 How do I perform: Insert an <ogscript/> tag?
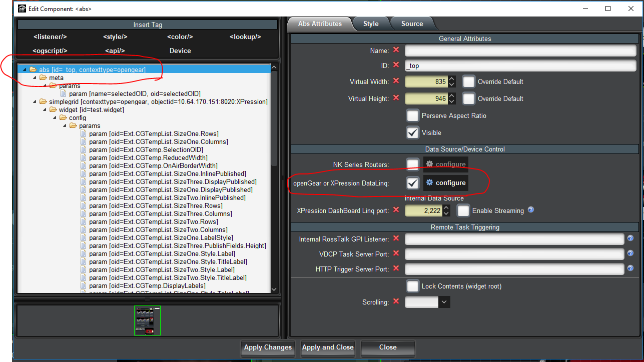coord(50,50)
